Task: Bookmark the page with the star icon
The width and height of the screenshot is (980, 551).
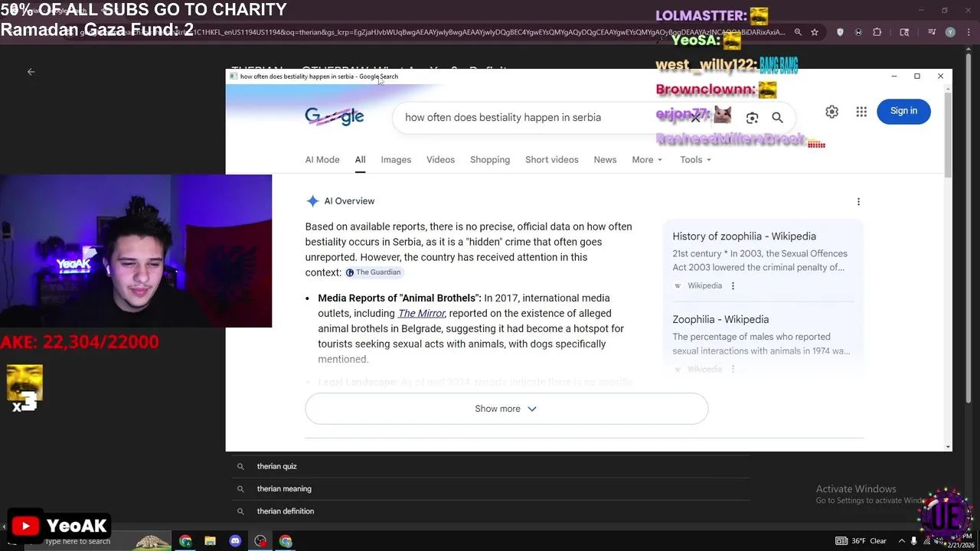Action: (815, 32)
